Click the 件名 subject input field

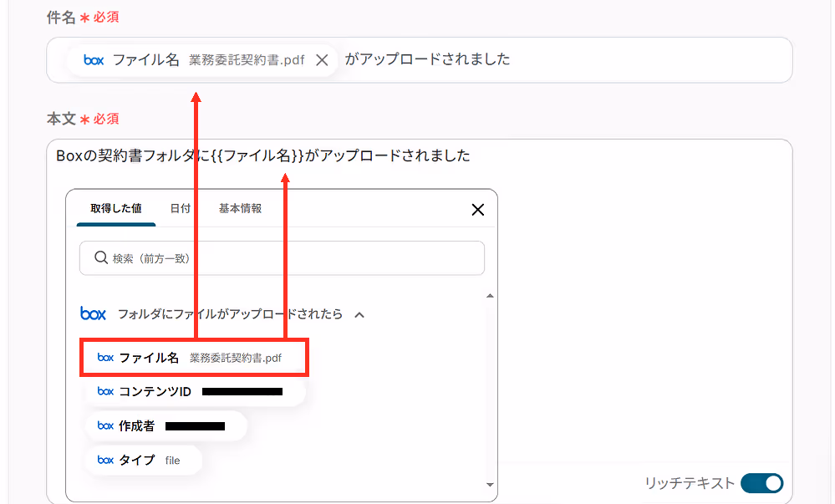(419, 60)
